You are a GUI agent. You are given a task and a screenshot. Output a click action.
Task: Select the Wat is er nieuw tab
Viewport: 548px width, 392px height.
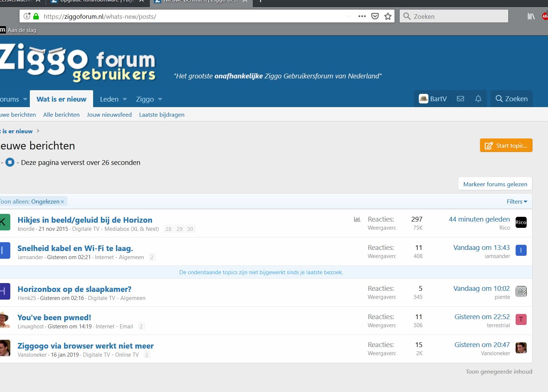61,99
